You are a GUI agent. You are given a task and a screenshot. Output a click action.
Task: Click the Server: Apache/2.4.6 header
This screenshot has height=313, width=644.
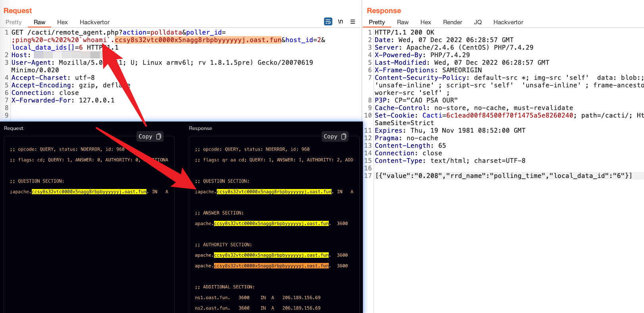(454, 47)
